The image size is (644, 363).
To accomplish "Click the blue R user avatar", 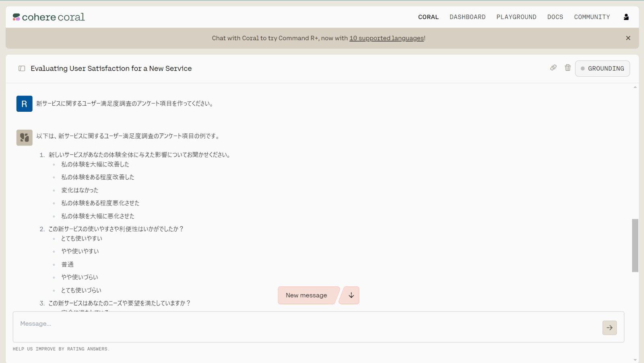I will (x=24, y=104).
